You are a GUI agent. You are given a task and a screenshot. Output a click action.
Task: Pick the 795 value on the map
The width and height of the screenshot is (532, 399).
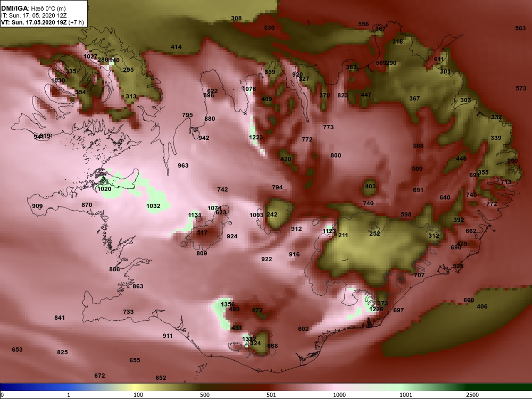tap(187, 115)
